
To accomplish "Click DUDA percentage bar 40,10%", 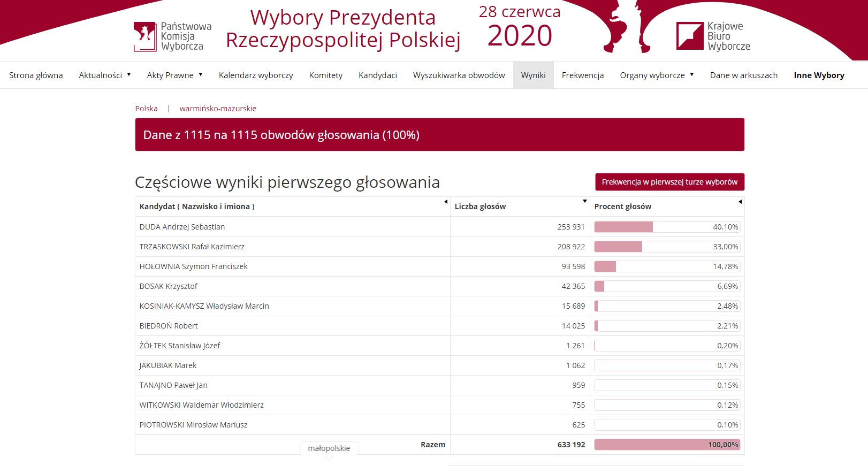I will (667, 227).
